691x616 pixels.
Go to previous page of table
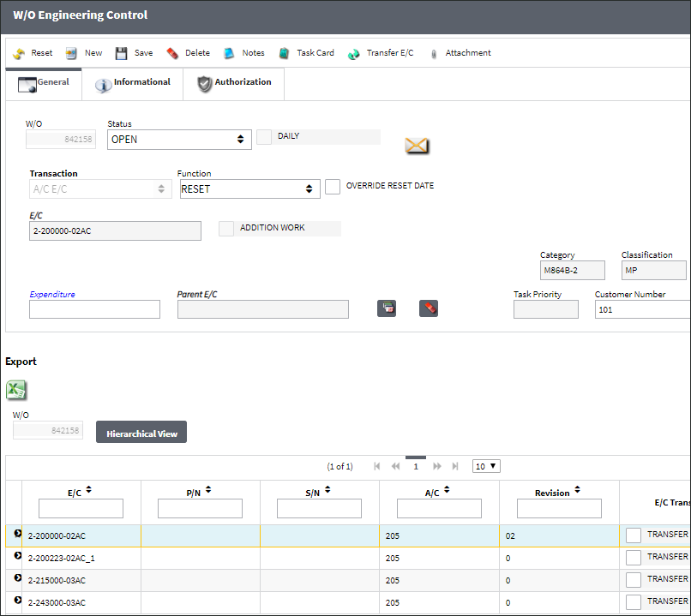pos(396,466)
